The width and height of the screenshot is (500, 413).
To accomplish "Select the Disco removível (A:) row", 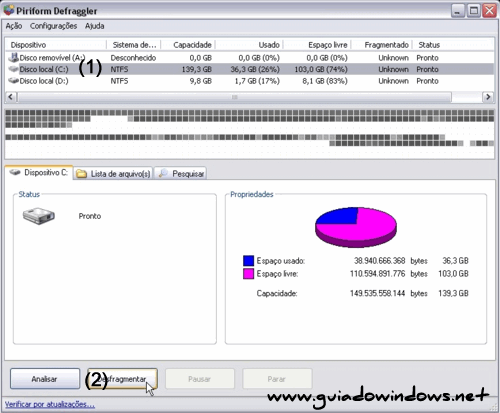I will [249, 58].
